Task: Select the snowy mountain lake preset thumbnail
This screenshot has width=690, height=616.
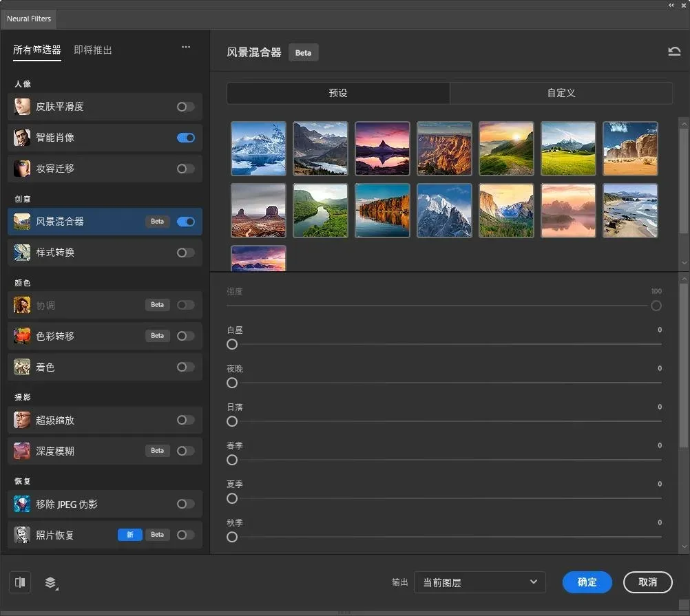Action: (258, 149)
